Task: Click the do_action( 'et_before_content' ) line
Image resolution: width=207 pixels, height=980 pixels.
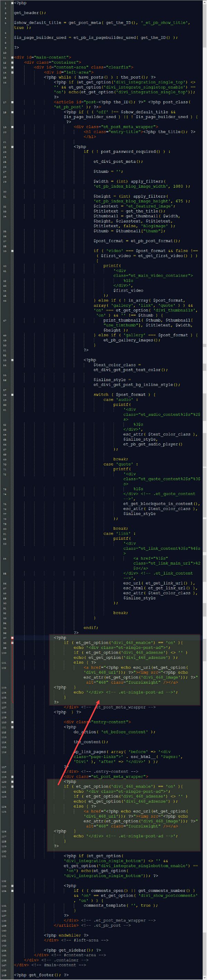Action: tap(114, 732)
